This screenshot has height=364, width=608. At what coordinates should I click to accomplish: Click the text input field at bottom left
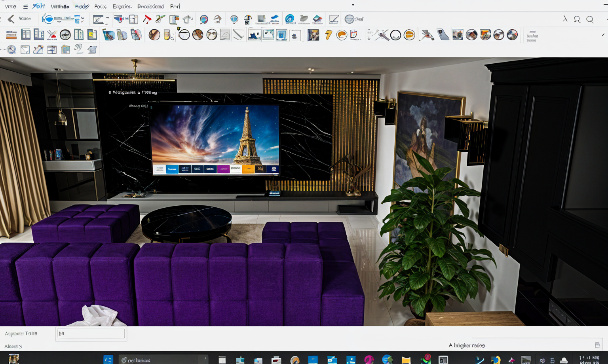coord(91,334)
